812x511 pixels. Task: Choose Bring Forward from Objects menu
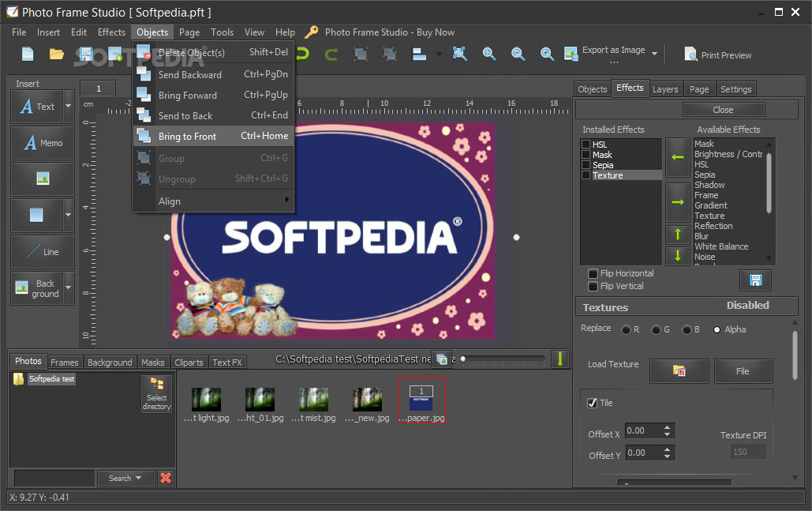point(213,96)
